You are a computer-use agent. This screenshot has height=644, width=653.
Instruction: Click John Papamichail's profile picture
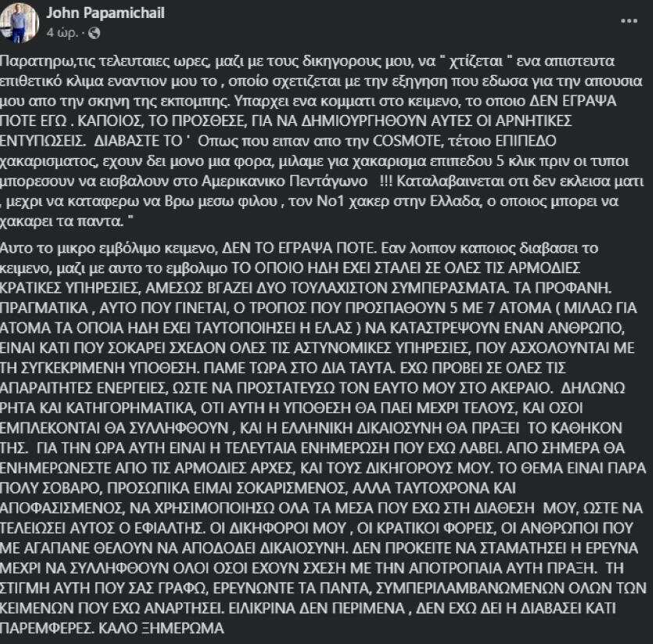pos(23,22)
